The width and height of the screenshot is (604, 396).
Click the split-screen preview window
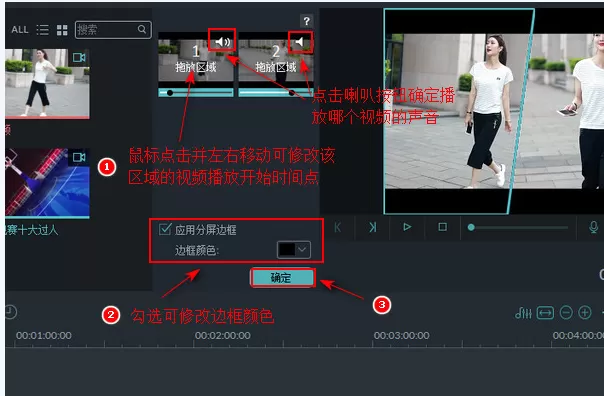pos(493,111)
